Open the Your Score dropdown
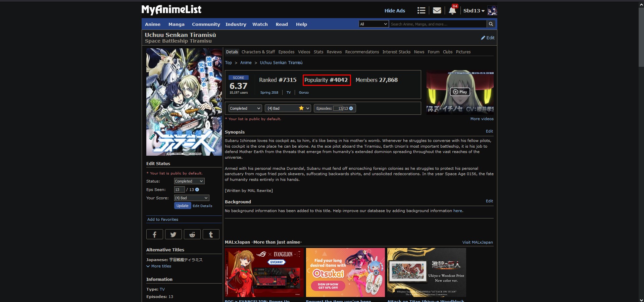Viewport: 644px width, 302px height. 192,198
